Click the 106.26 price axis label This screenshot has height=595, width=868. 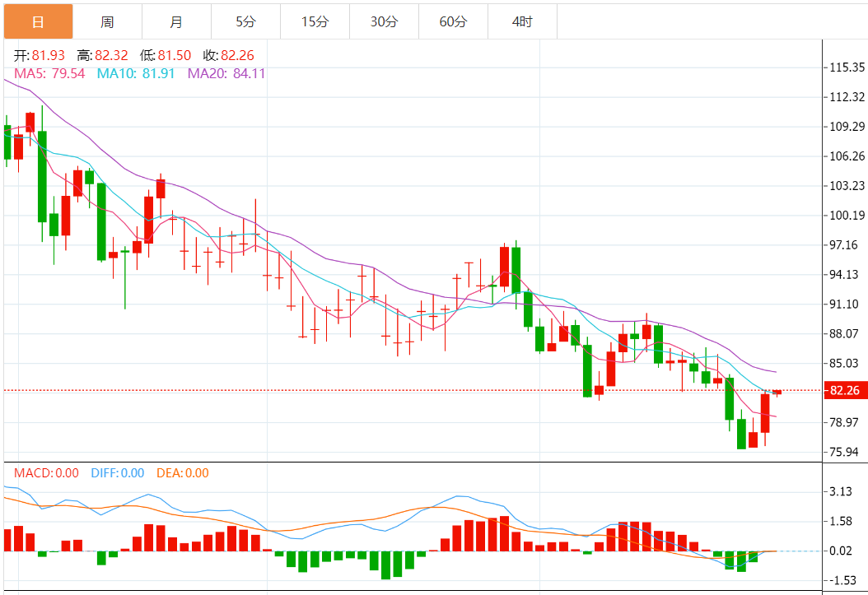point(847,156)
